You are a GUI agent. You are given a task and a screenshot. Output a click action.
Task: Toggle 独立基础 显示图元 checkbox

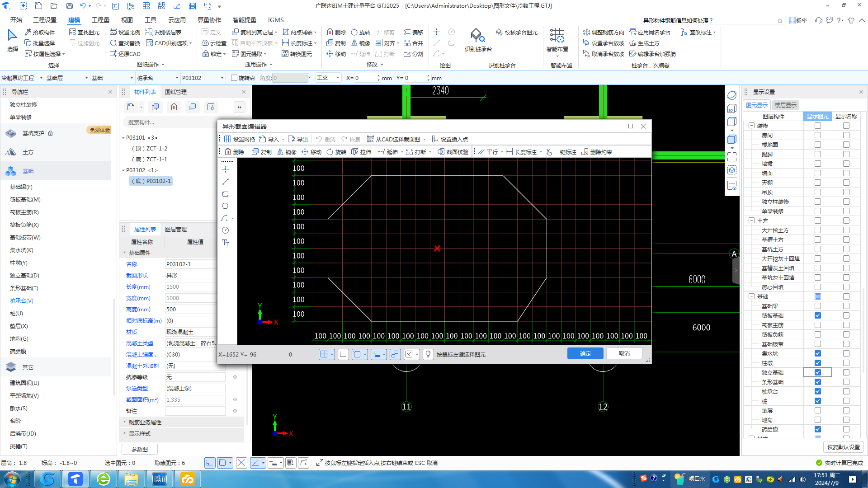818,372
